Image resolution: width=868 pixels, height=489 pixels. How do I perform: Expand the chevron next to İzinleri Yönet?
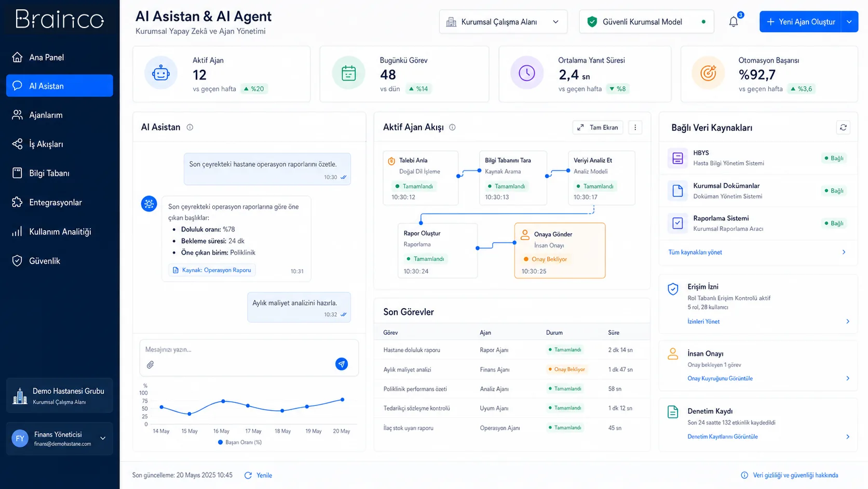click(848, 322)
